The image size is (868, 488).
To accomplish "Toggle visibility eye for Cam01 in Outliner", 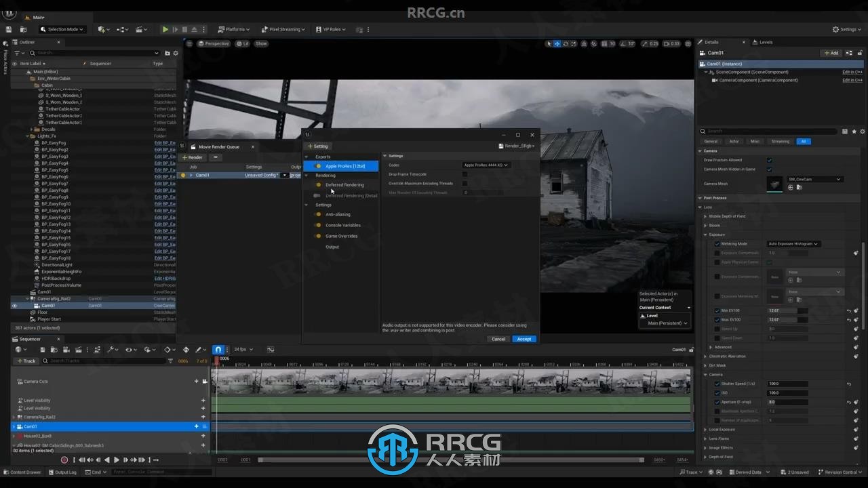I will point(14,306).
